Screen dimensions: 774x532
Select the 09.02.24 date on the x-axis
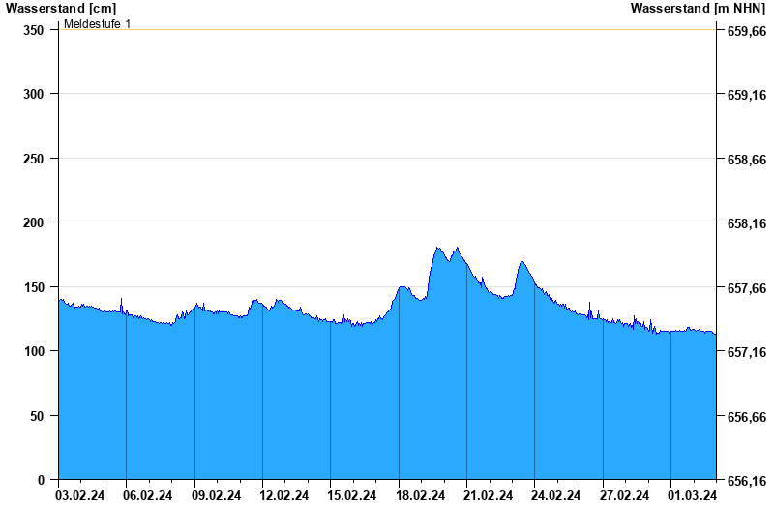(217, 496)
